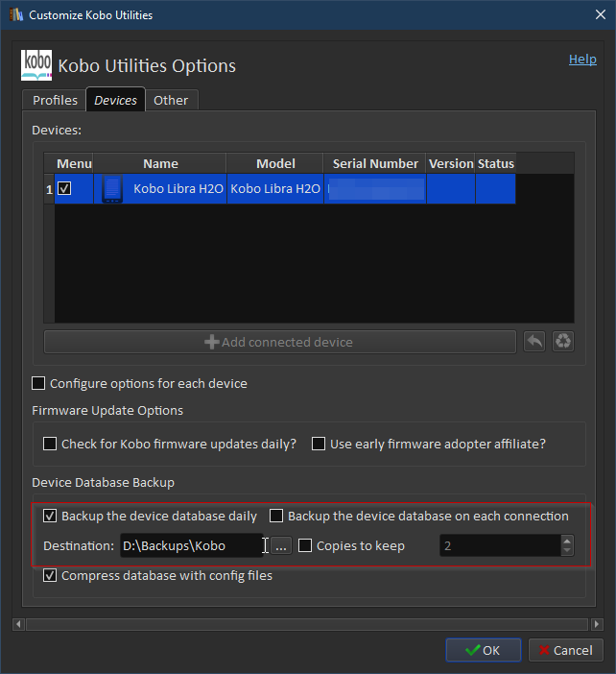This screenshot has width=616, height=674.
Task: Enable Configure options for each device
Action: [x=39, y=384]
